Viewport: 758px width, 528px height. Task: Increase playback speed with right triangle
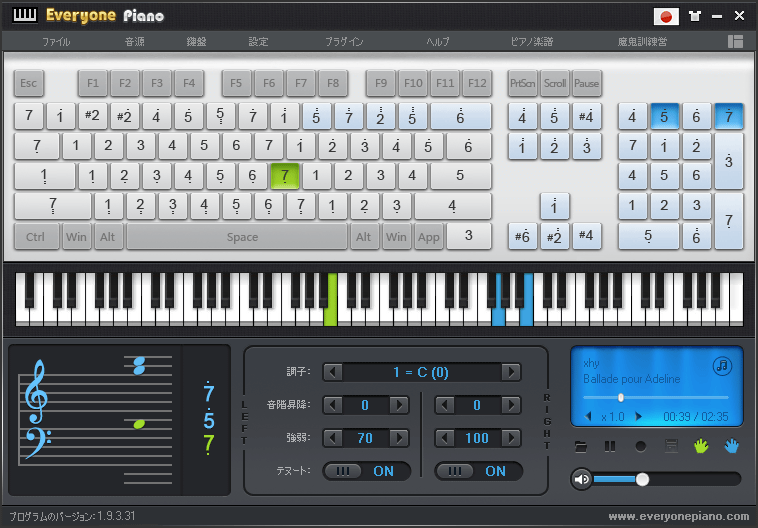click(639, 416)
